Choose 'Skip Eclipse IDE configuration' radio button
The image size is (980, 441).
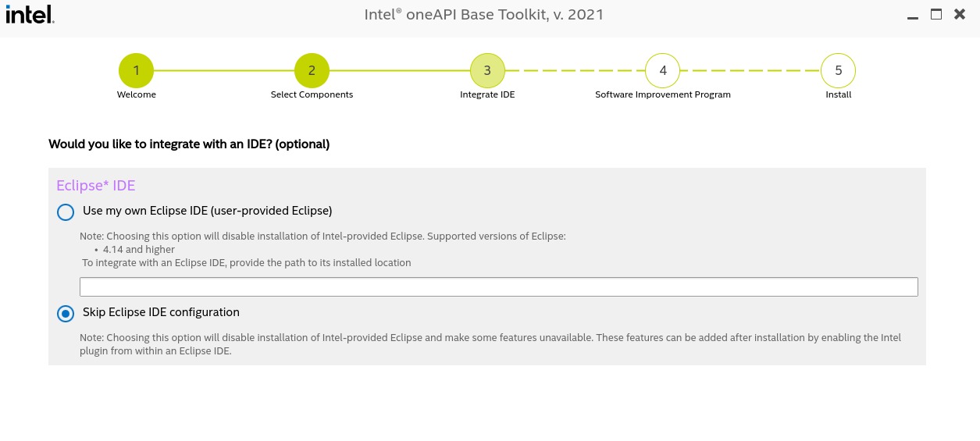pos(66,313)
